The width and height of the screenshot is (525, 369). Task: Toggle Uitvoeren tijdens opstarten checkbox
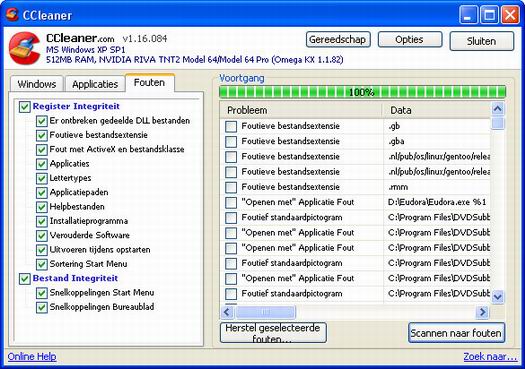tap(41, 250)
